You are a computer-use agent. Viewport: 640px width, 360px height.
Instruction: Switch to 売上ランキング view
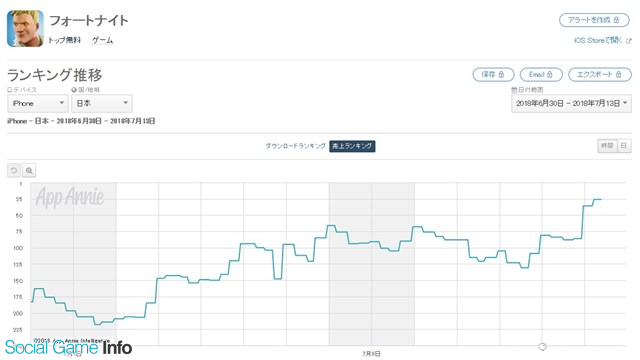(x=352, y=146)
